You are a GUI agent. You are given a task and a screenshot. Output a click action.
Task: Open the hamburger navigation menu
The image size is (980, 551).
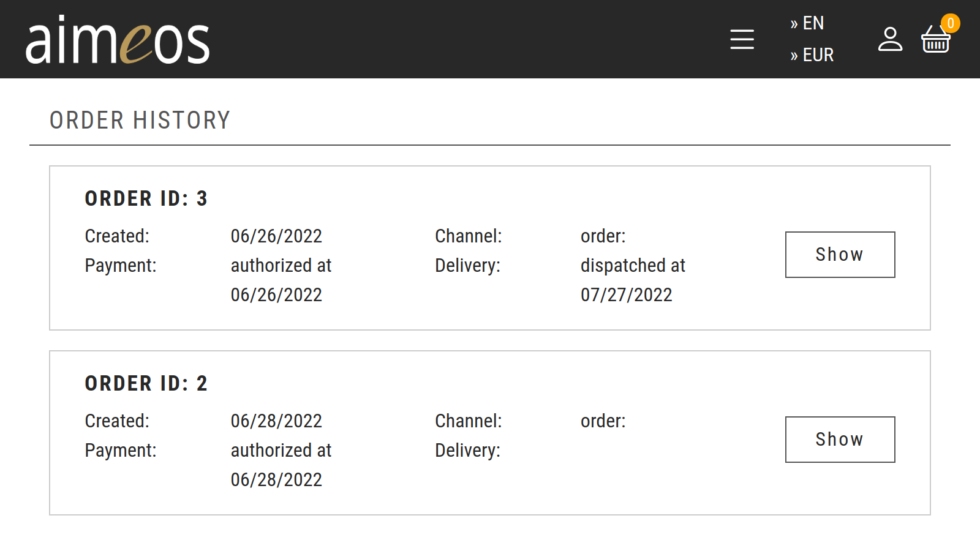click(x=742, y=39)
